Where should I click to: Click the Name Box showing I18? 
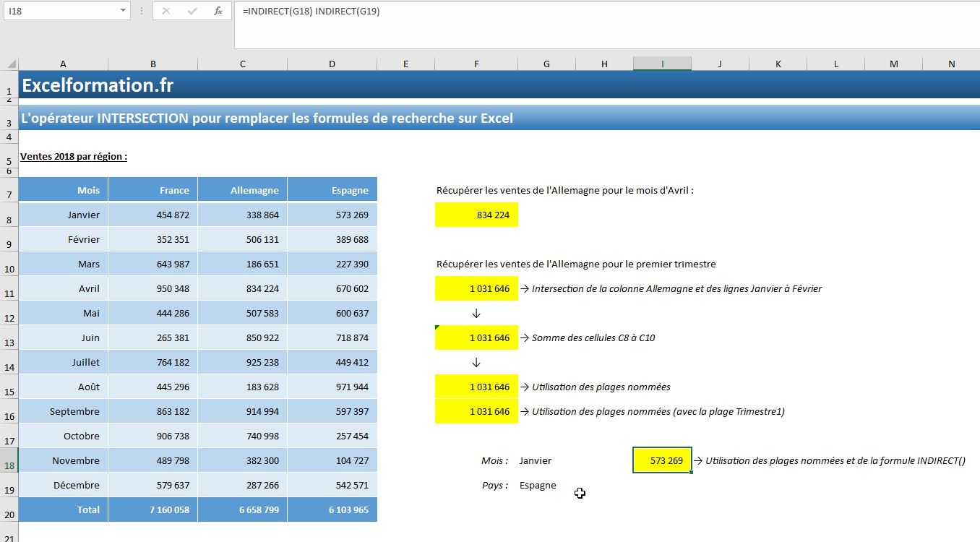61,12
